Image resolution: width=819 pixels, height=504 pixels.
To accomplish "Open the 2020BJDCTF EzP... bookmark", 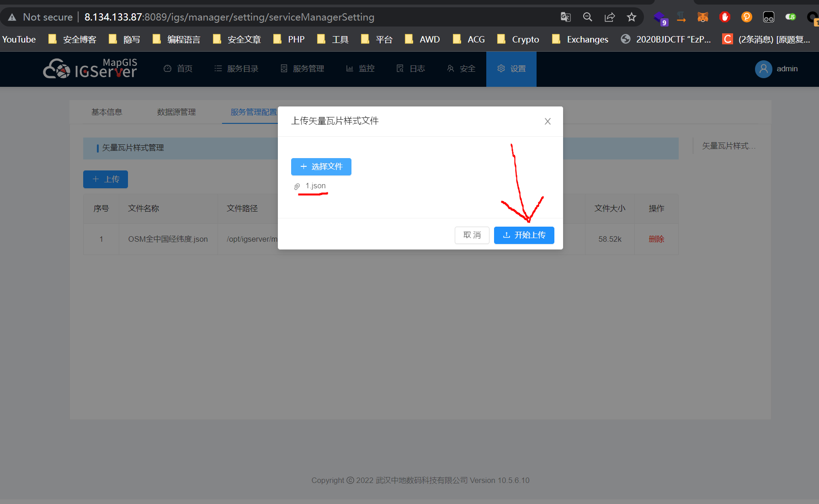I will [x=665, y=39].
